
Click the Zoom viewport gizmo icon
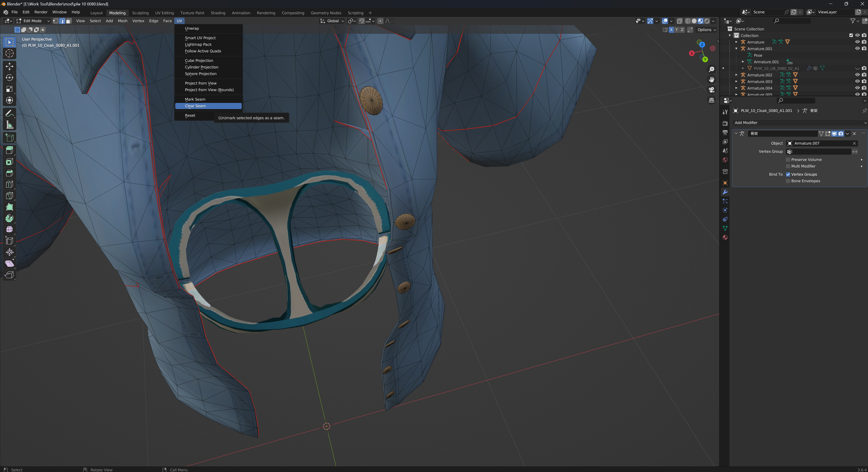click(711, 69)
